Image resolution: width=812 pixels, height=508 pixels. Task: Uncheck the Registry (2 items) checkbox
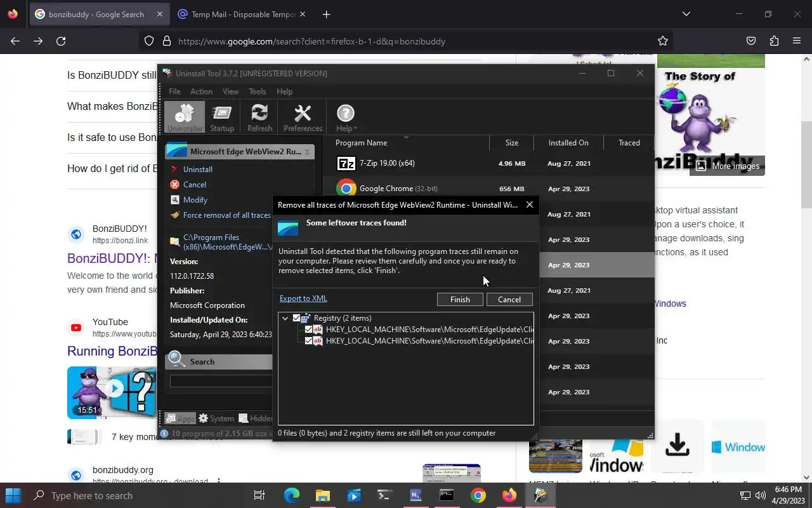296,318
